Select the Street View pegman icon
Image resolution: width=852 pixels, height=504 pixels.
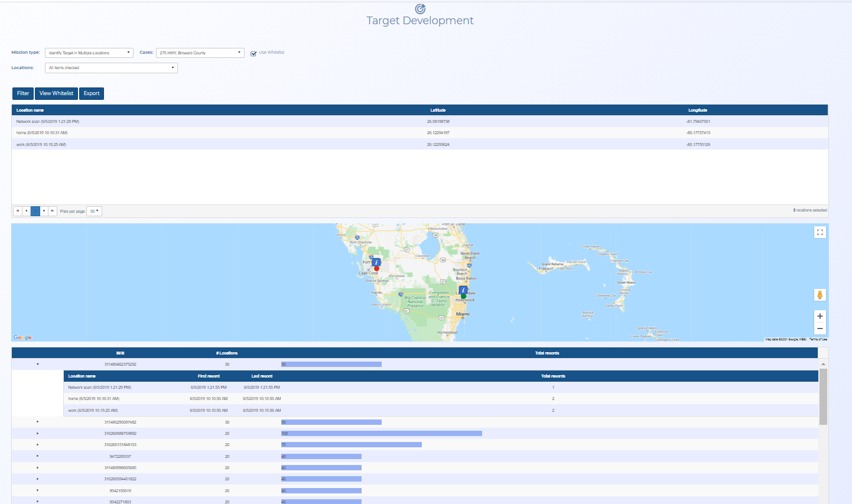coord(820,294)
